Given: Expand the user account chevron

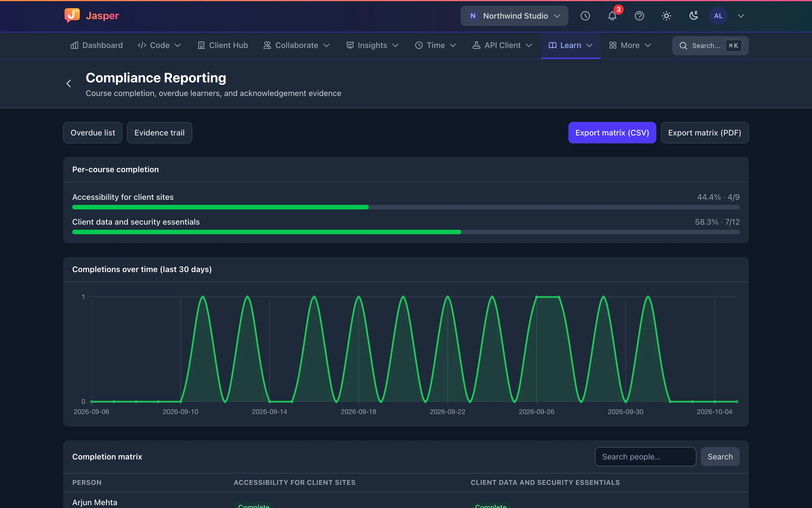Looking at the screenshot, I should 741,16.
